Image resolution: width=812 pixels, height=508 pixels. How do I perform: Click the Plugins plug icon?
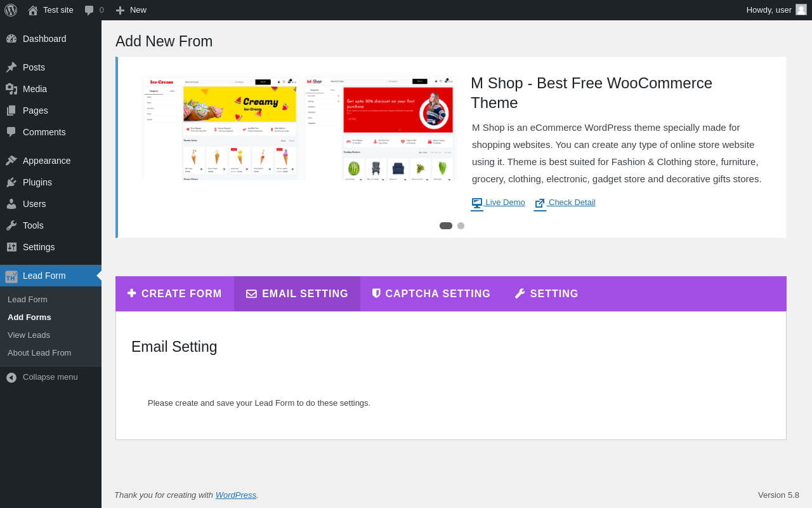[11, 182]
